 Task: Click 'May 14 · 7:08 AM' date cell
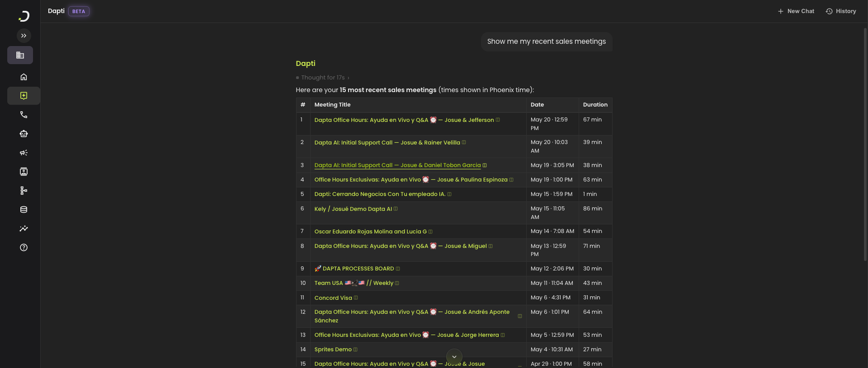pos(553,231)
